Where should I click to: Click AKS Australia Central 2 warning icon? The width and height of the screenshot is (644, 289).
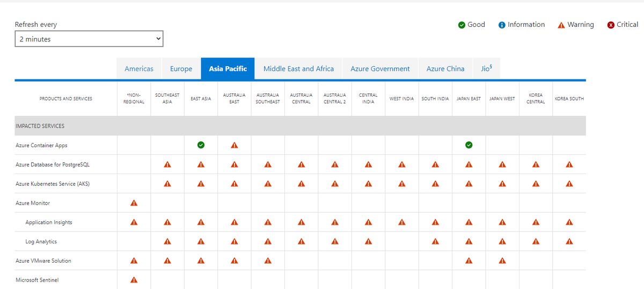[334, 184]
